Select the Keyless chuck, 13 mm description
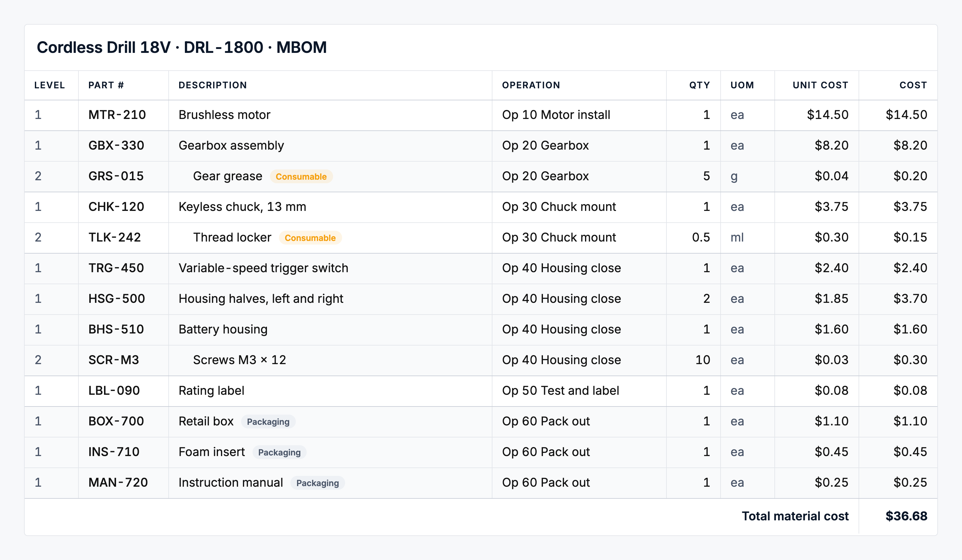Image resolution: width=962 pixels, height=560 pixels. (x=242, y=207)
